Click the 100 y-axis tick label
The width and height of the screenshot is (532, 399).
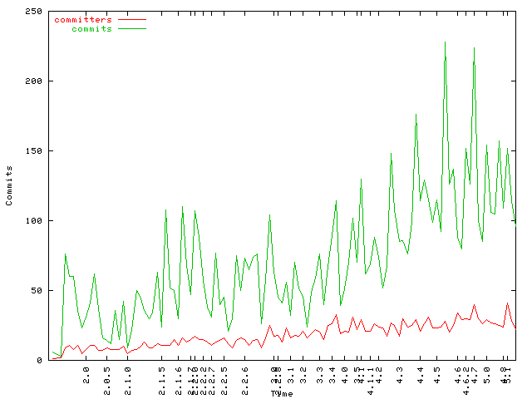(34, 221)
